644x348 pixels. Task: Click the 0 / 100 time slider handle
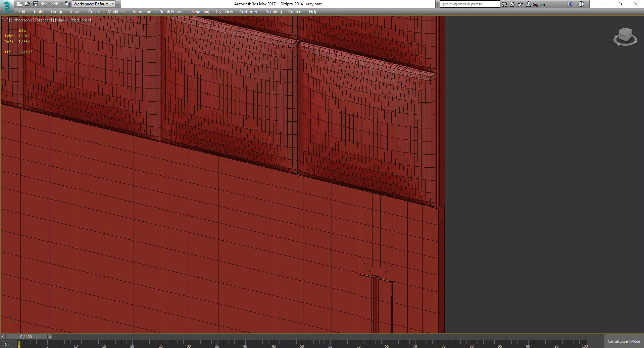26,337
